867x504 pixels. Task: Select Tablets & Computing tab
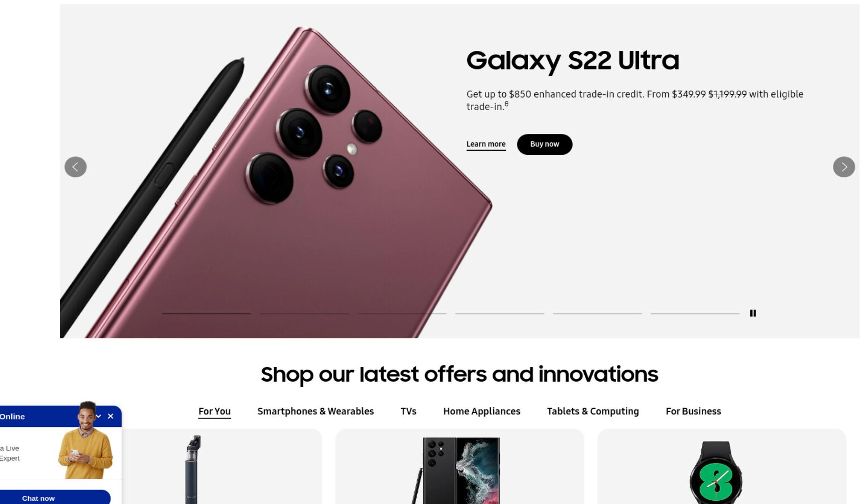(x=593, y=412)
